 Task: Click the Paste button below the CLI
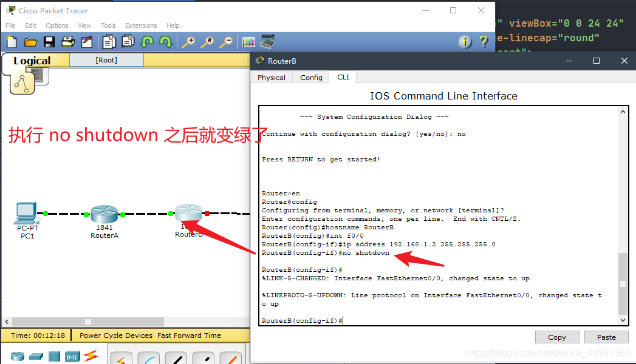click(606, 337)
